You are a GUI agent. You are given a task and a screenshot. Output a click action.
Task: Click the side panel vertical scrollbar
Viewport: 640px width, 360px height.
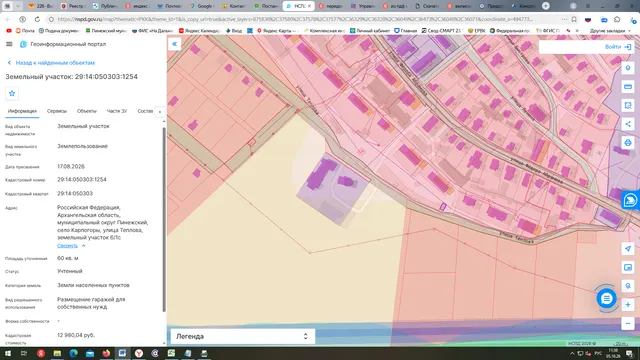pyautogui.click(x=164, y=220)
